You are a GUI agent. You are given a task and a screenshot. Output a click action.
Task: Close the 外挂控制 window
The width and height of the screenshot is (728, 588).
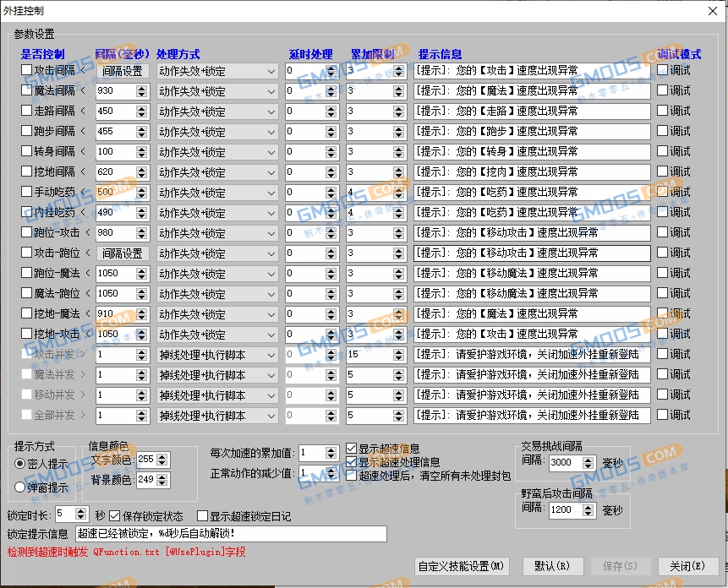pyautogui.click(x=713, y=11)
